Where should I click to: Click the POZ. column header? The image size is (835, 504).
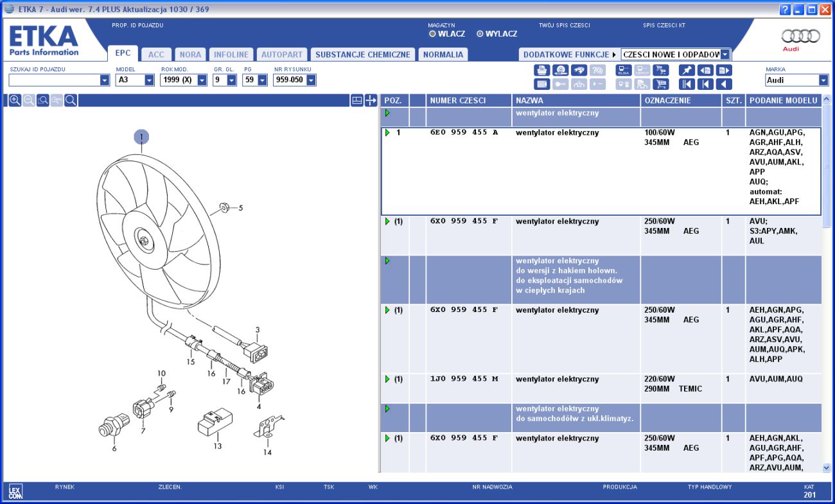click(394, 101)
